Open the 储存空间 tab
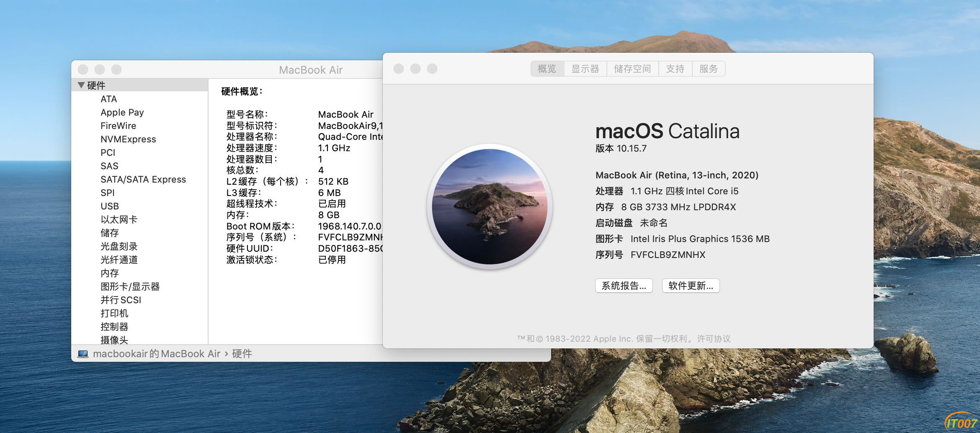This screenshot has height=433, width=980. tap(632, 69)
